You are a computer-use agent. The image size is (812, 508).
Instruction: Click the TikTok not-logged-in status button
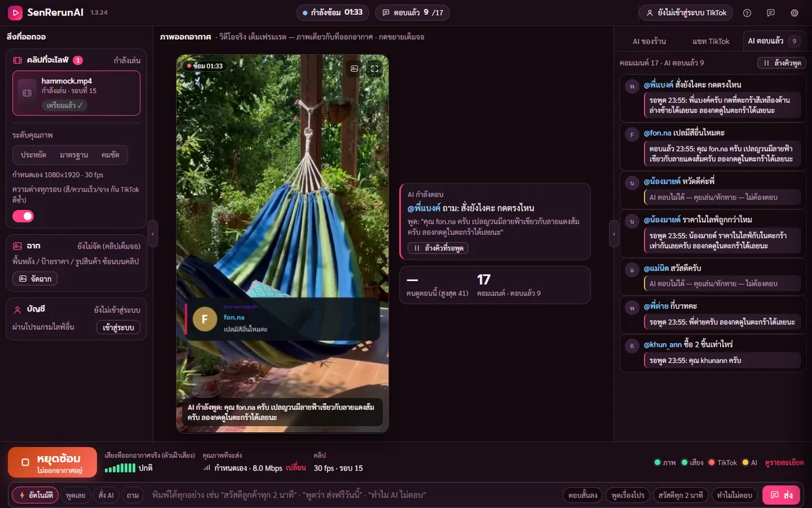[687, 13]
